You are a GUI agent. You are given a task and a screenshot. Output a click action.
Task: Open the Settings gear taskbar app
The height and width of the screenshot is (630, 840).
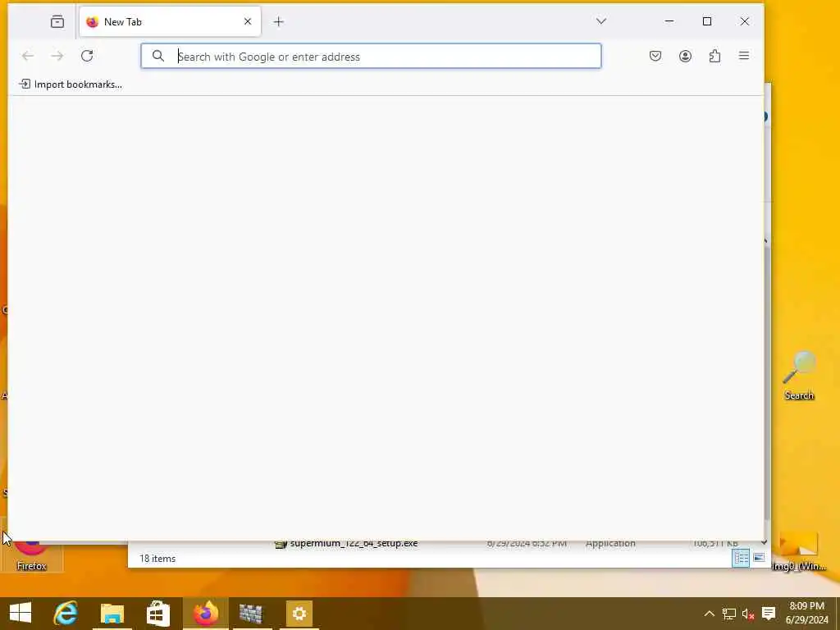(x=299, y=614)
